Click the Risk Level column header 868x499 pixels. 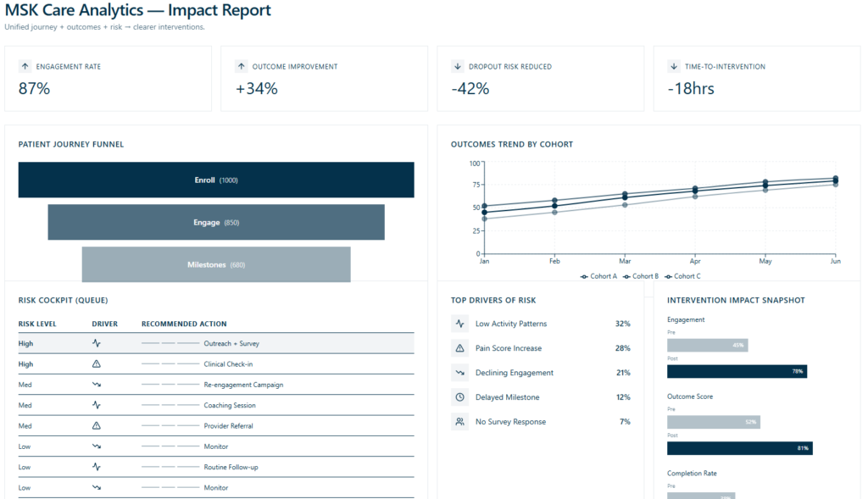coord(38,324)
